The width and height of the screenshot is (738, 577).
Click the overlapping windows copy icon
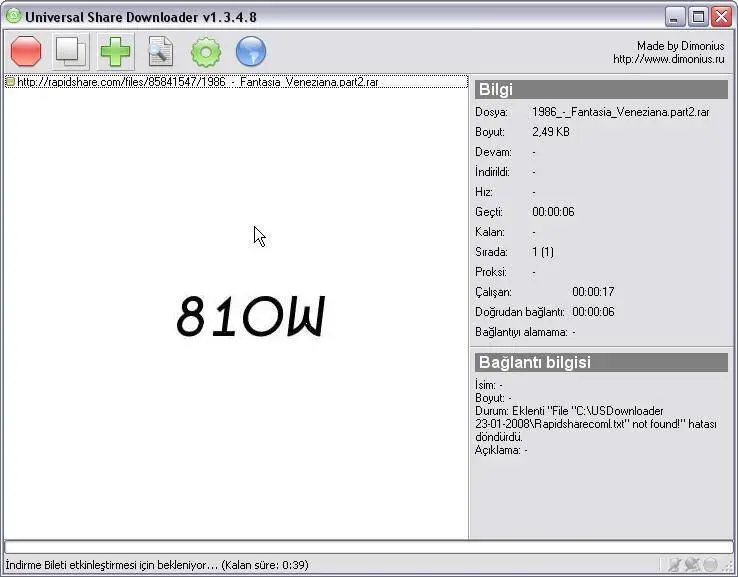click(x=71, y=51)
